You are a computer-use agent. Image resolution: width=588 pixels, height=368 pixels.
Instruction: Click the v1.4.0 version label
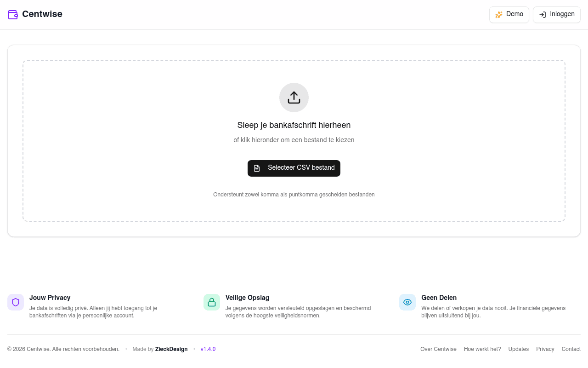pos(208,349)
